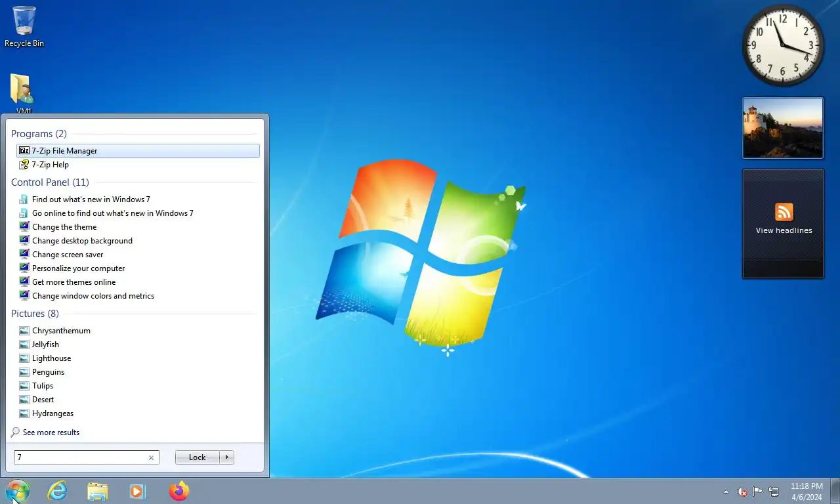Open the Recycle Bin desktop icon
Image resolution: width=840 pixels, height=504 pixels.
point(24,26)
